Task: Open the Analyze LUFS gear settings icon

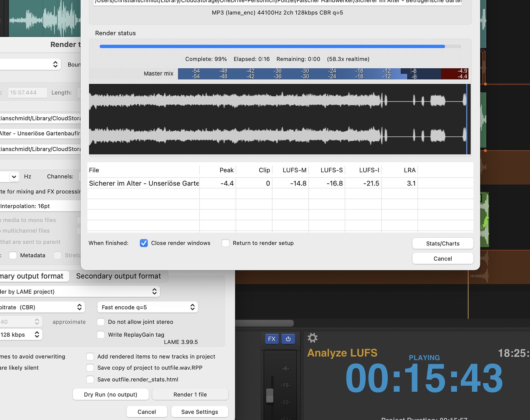Action: 312,338
